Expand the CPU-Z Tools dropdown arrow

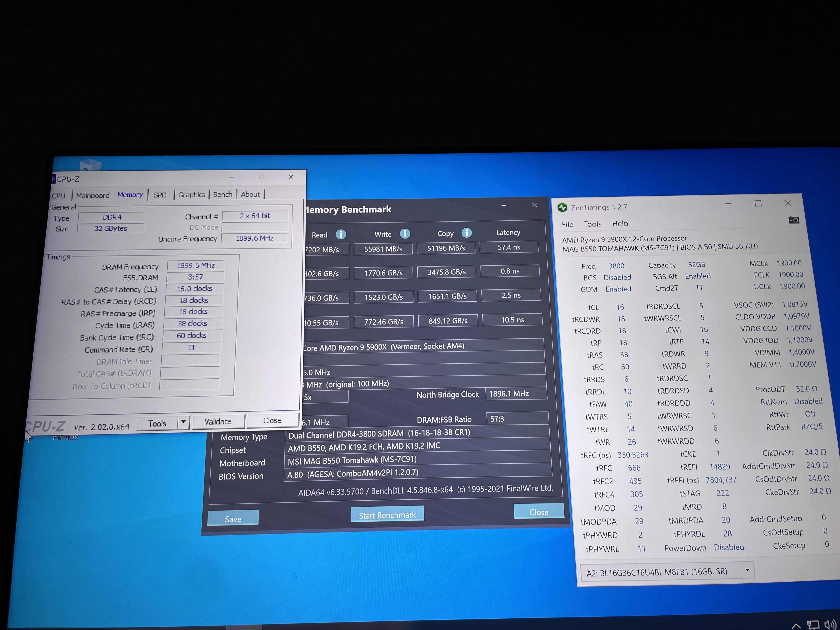(183, 422)
